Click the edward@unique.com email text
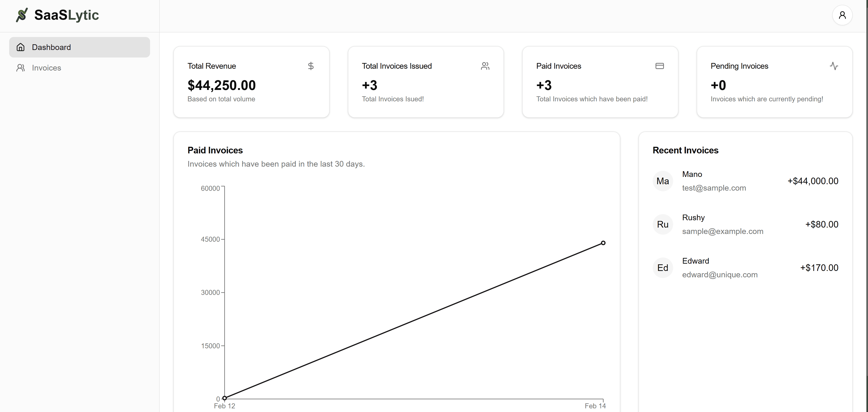Screen dimensions: 868x412 point(720,275)
